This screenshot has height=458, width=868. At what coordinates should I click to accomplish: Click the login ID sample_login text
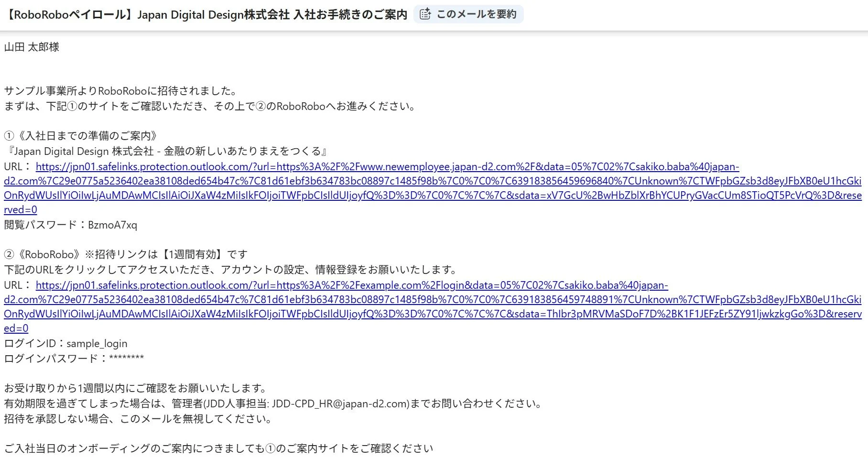coord(97,343)
